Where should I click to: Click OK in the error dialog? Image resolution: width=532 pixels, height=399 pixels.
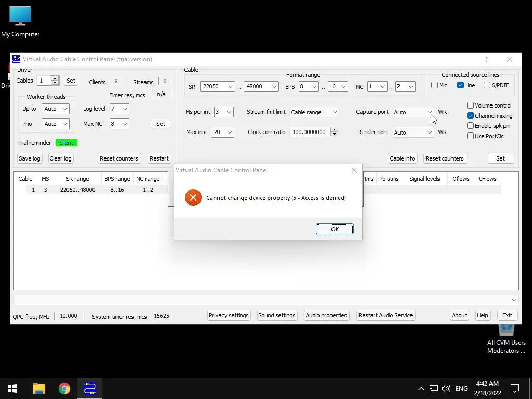[335, 229]
